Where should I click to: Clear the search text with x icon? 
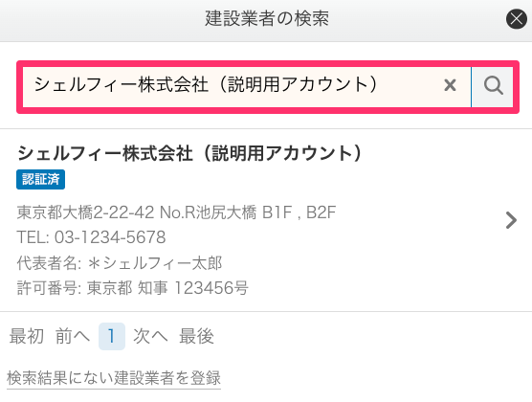click(x=450, y=85)
